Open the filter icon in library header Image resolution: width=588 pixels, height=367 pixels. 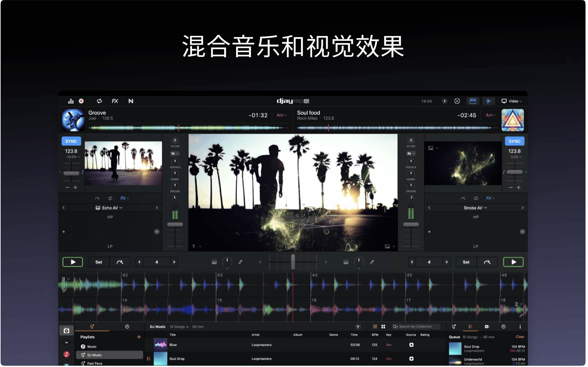(358, 326)
